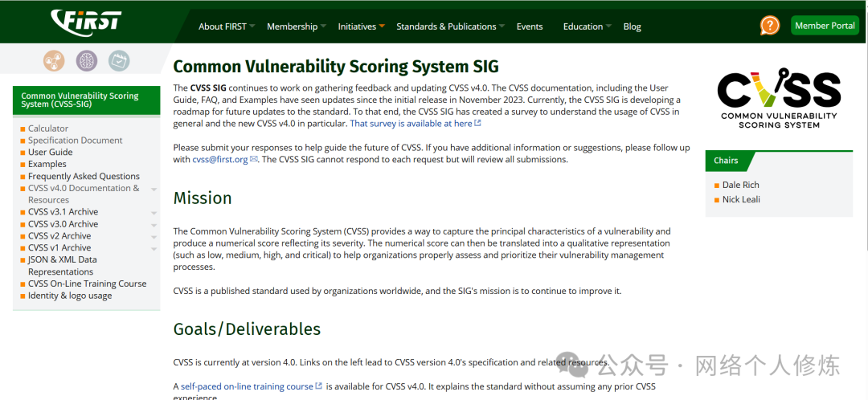
Task: Open the CVSS v2 Archive link
Action: point(59,235)
